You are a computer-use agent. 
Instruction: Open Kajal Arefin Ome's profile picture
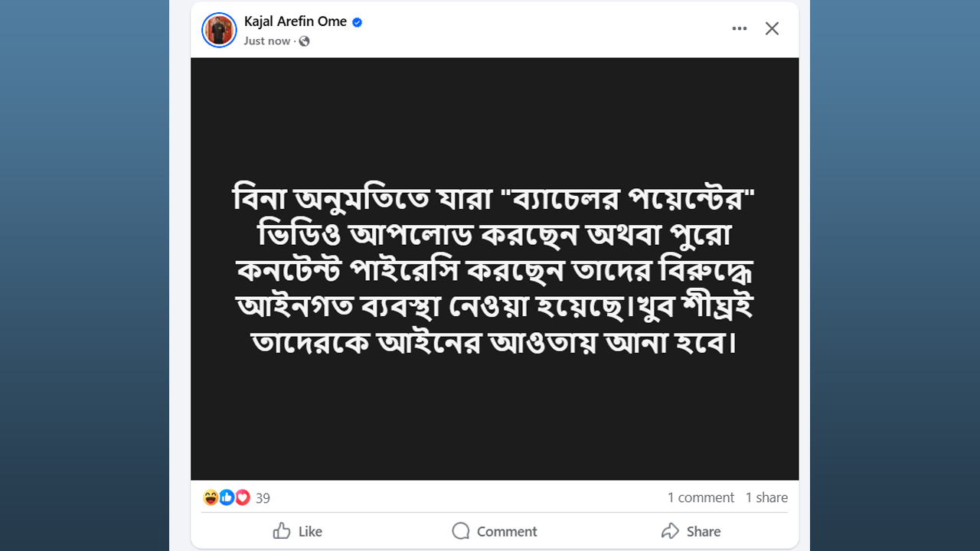tap(219, 30)
